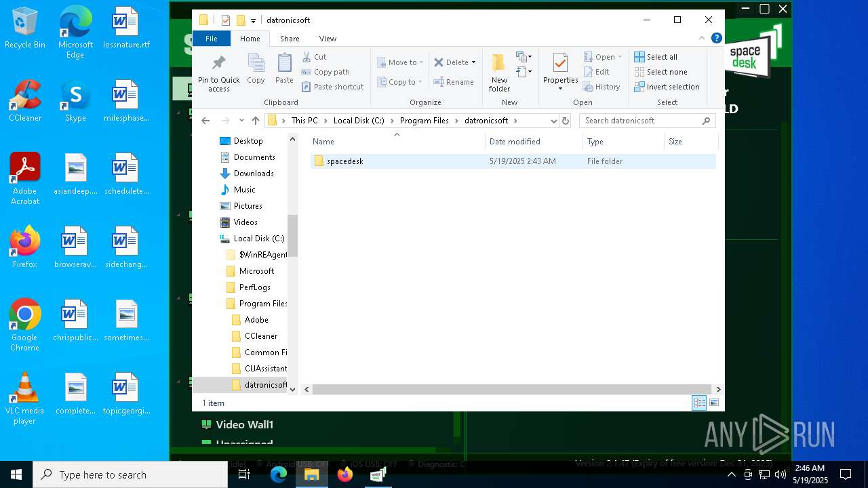The width and height of the screenshot is (868, 488).
Task: Select the spacedesk folder
Action: click(514, 161)
